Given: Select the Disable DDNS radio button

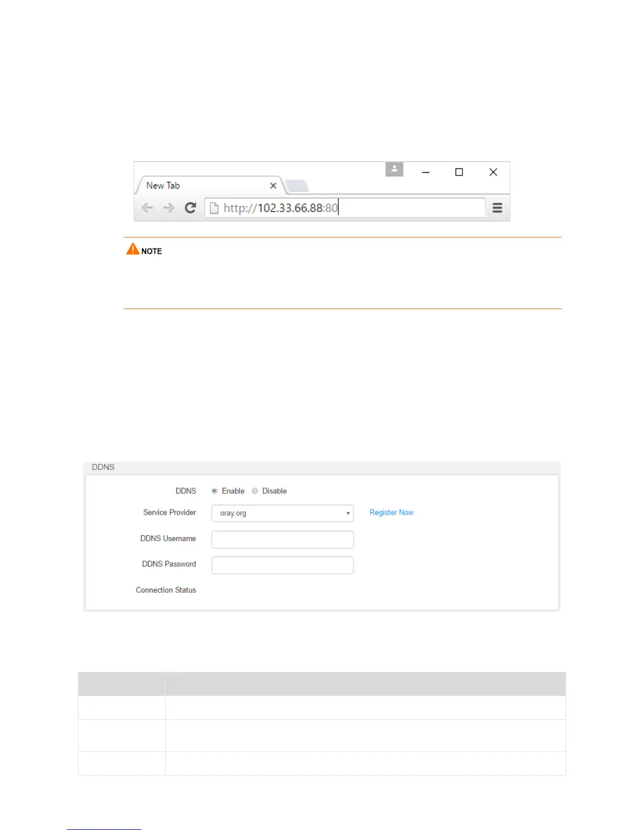Looking at the screenshot, I should coord(255,491).
